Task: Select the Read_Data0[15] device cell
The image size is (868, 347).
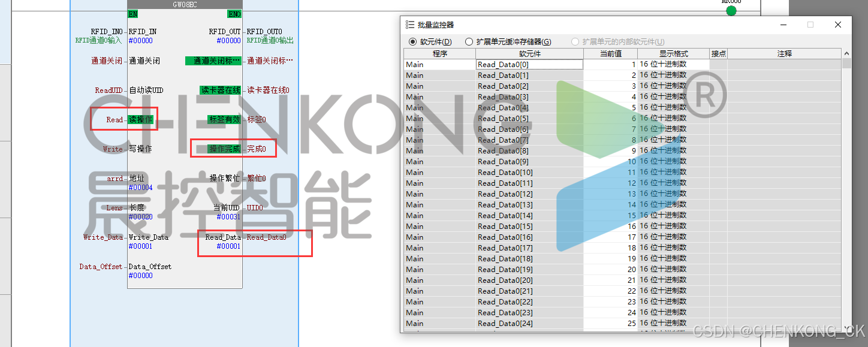Action: coord(530,226)
